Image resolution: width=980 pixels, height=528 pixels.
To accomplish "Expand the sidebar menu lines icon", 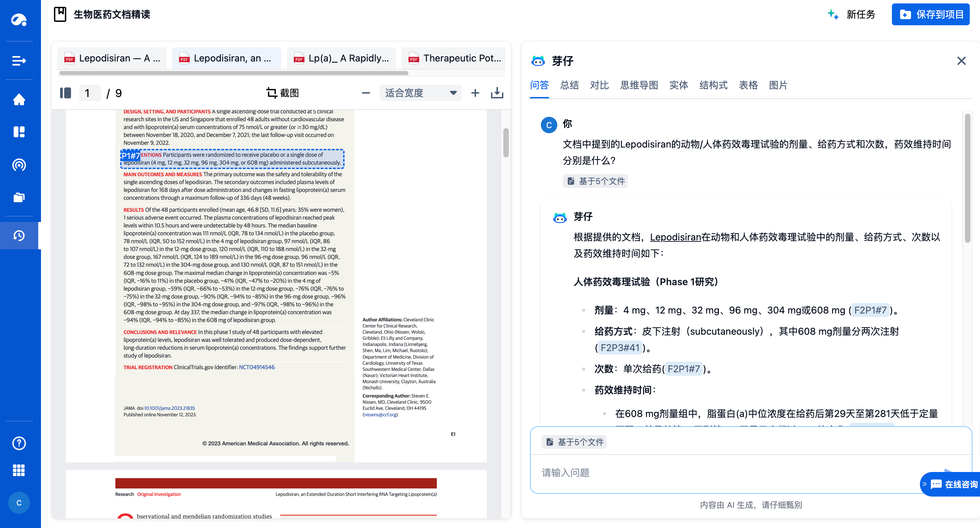I will pyautogui.click(x=19, y=61).
